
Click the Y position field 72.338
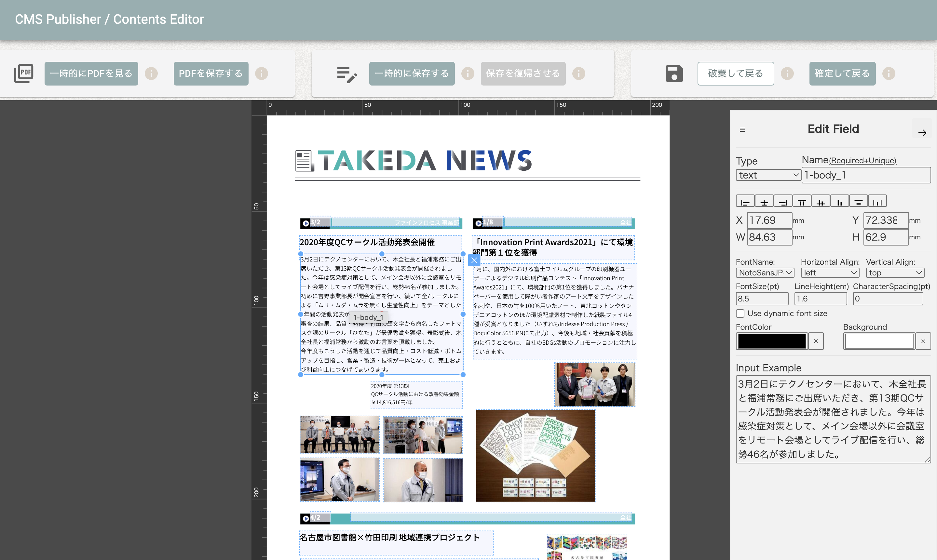coord(886,220)
